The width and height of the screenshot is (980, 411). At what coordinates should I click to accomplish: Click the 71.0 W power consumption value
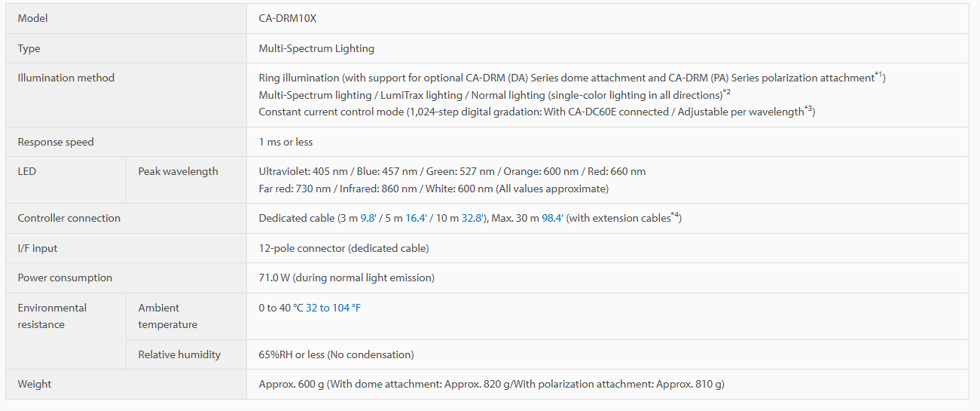[x=347, y=278]
